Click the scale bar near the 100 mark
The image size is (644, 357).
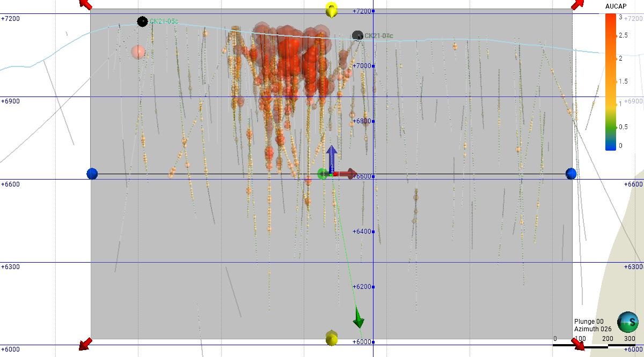(x=581, y=346)
